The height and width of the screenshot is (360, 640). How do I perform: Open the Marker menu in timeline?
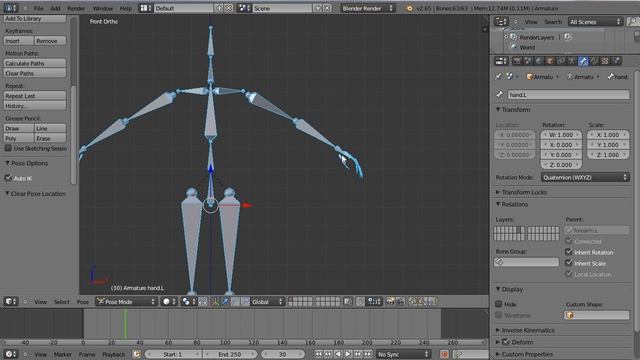click(62, 354)
